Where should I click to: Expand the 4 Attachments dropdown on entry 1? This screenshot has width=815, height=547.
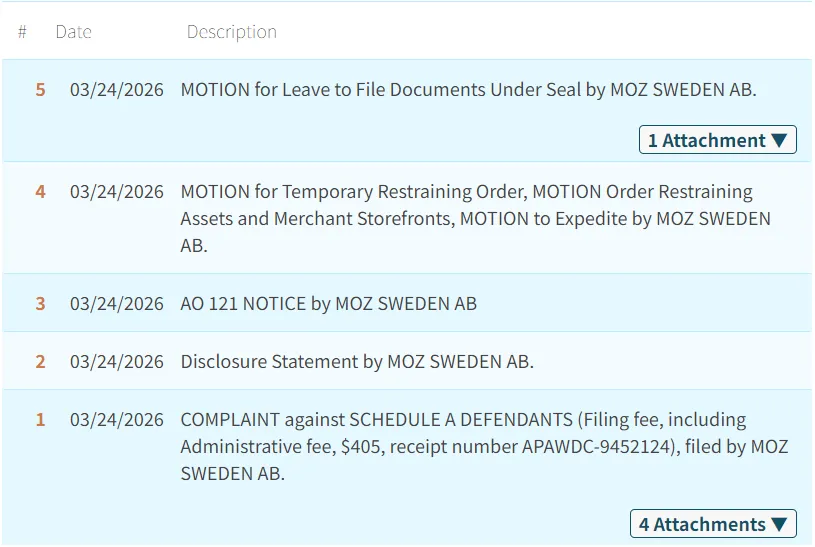pyautogui.click(x=713, y=524)
